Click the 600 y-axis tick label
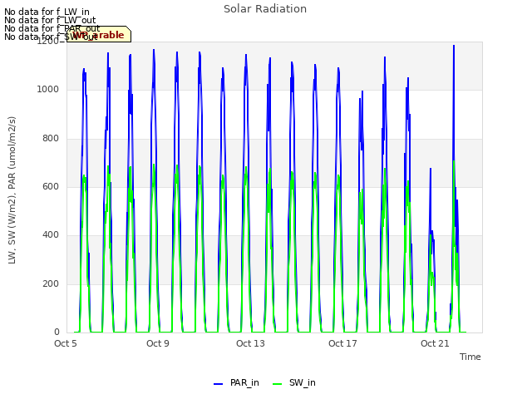This screenshot has width=532, height=399. [51, 186]
